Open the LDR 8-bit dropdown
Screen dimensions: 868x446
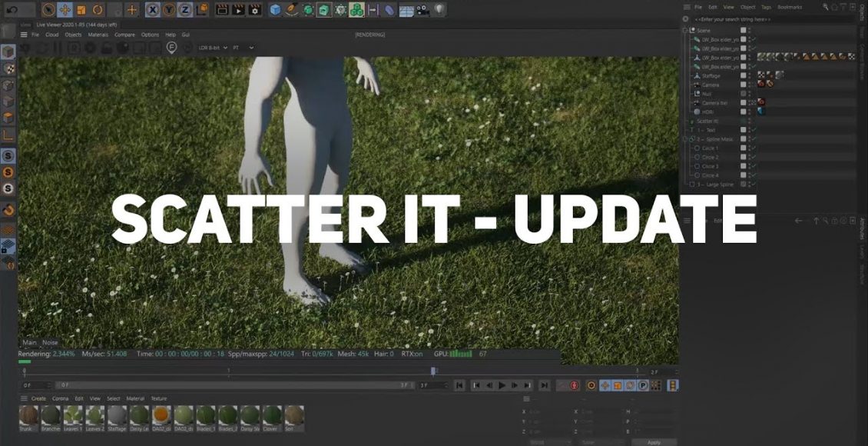[211, 48]
